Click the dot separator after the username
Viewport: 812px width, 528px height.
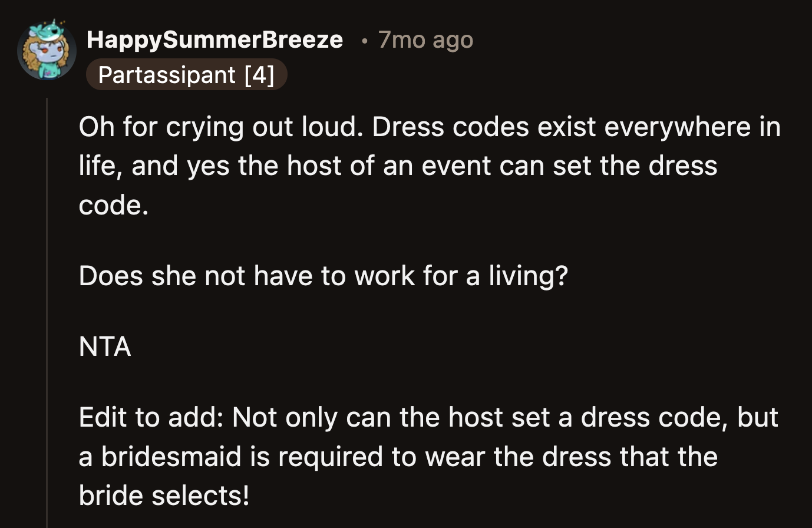364,40
